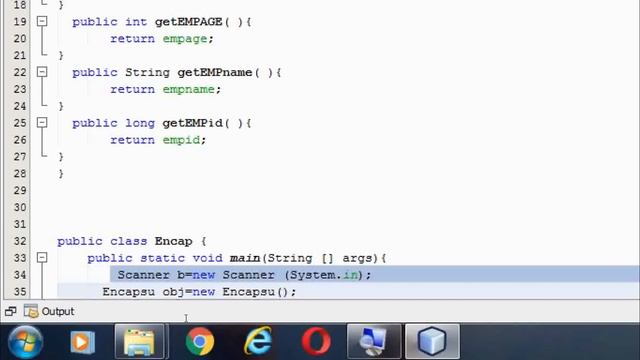Click 'getEMPid' method name
This screenshot has width=640, height=360.
click(193, 123)
